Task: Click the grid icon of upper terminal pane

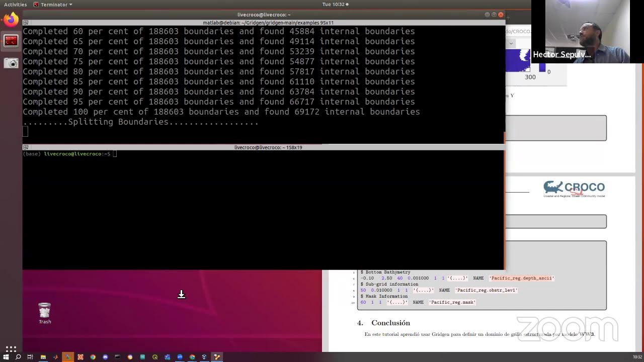Action: pyautogui.click(x=26, y=23)
